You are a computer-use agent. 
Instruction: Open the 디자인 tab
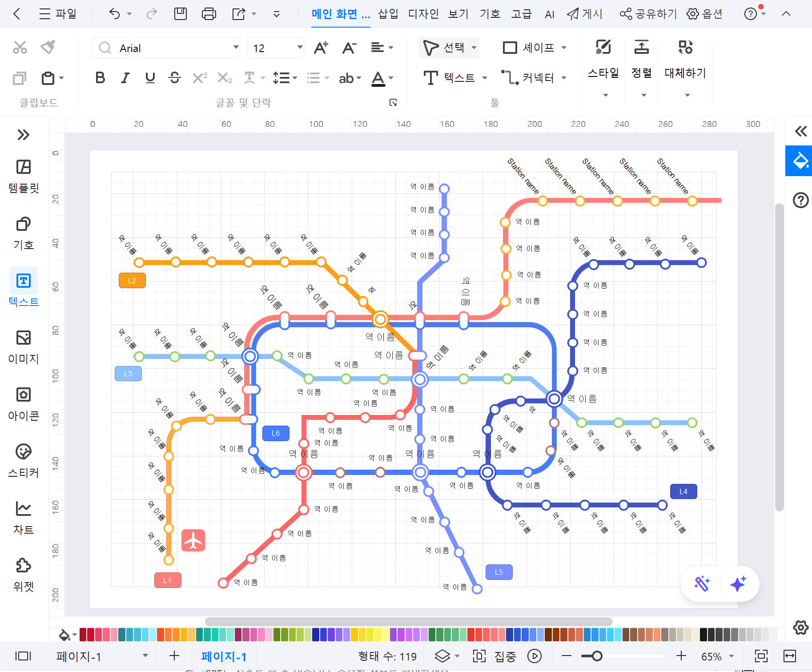tap(423, 14)
